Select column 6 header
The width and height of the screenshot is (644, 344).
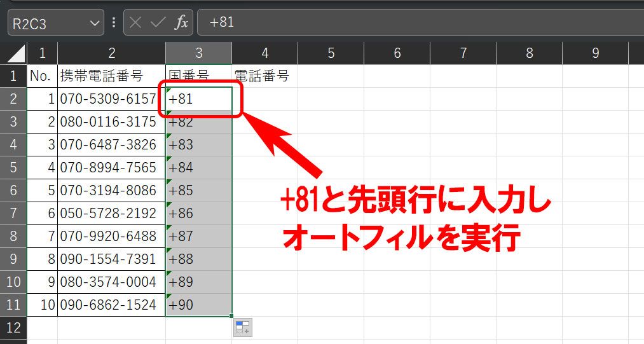click(x=397, y=53)
